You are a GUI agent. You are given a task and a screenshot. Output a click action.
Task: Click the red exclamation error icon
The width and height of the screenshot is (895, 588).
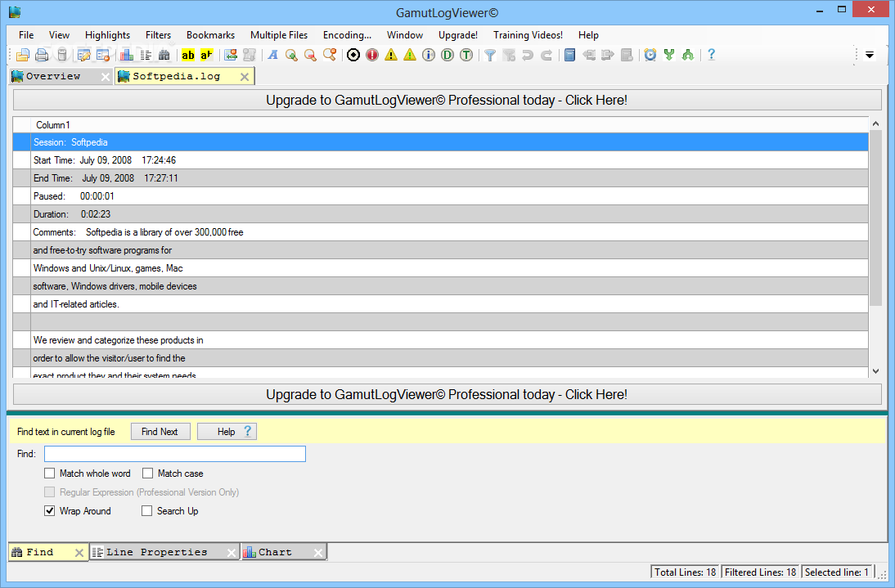tap(372, 56)
